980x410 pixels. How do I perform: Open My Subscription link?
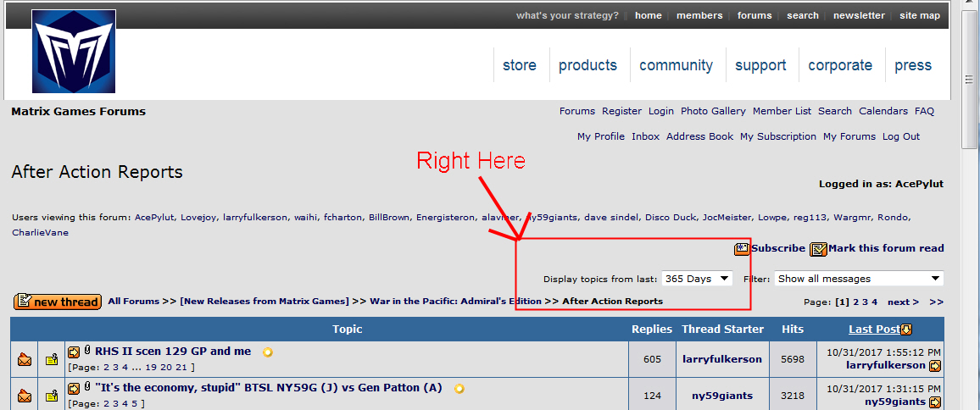(x=778, y=136)
